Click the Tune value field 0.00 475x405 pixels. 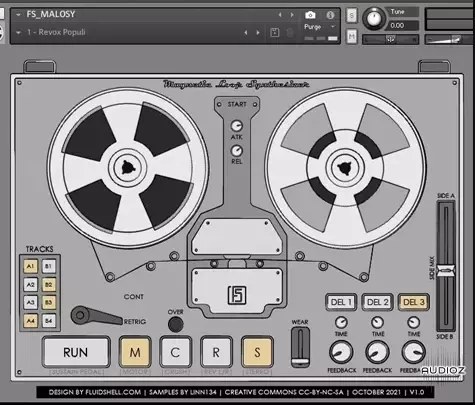402,26
